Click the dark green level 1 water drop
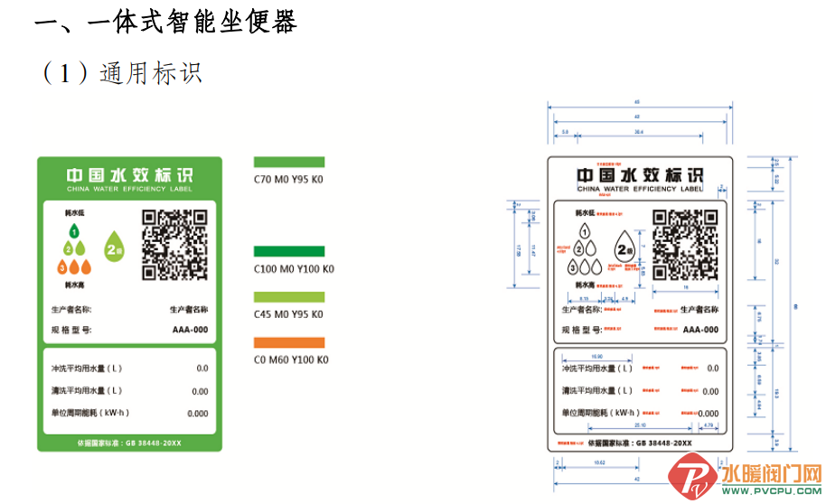Viewport: 826px width, 504px height. [74, 230]
